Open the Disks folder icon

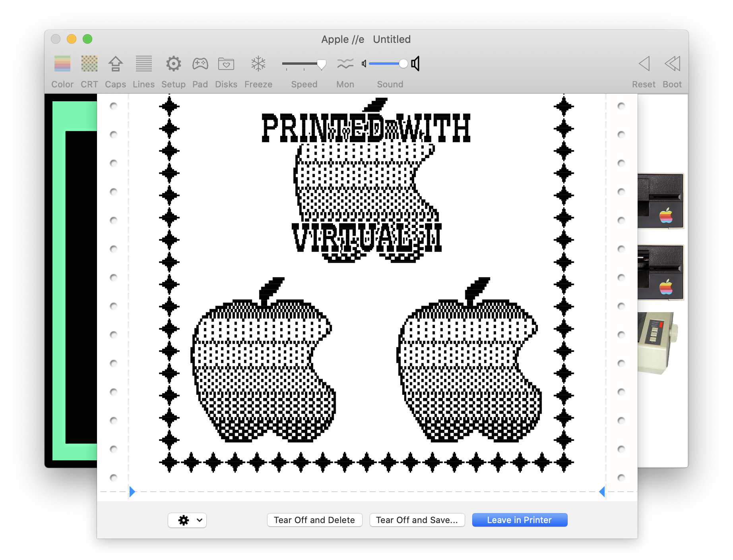226,64
